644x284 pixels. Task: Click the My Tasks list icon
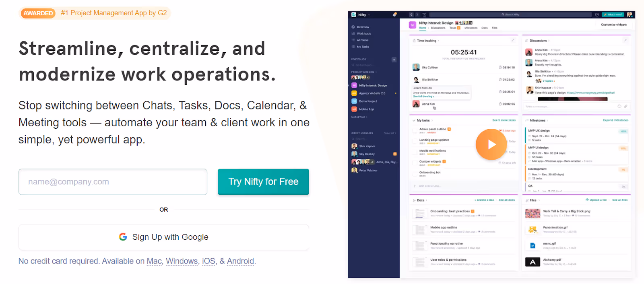click(x=353, y=47)
